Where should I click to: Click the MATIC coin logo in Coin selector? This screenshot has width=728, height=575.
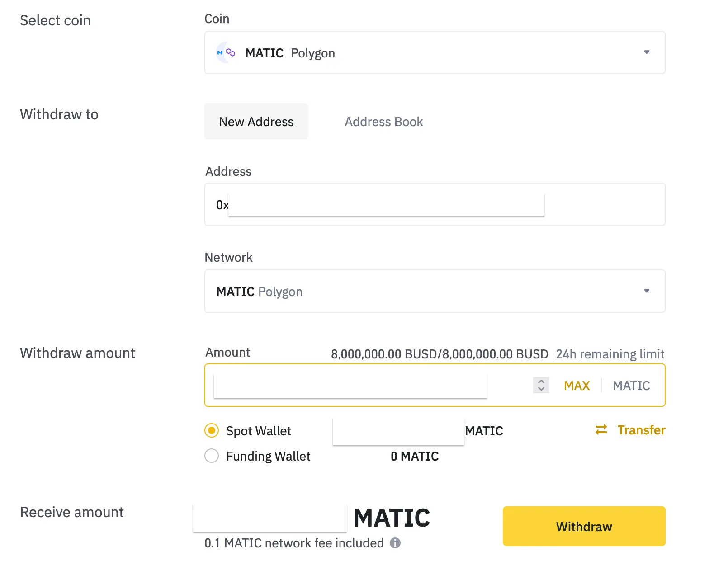[220, 53]
